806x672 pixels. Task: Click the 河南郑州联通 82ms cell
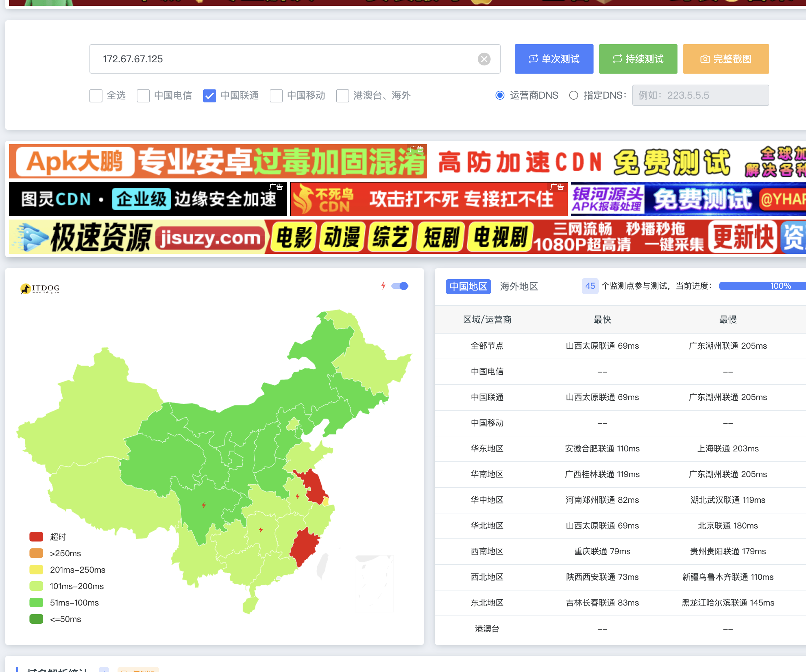[x=602, y=500]
